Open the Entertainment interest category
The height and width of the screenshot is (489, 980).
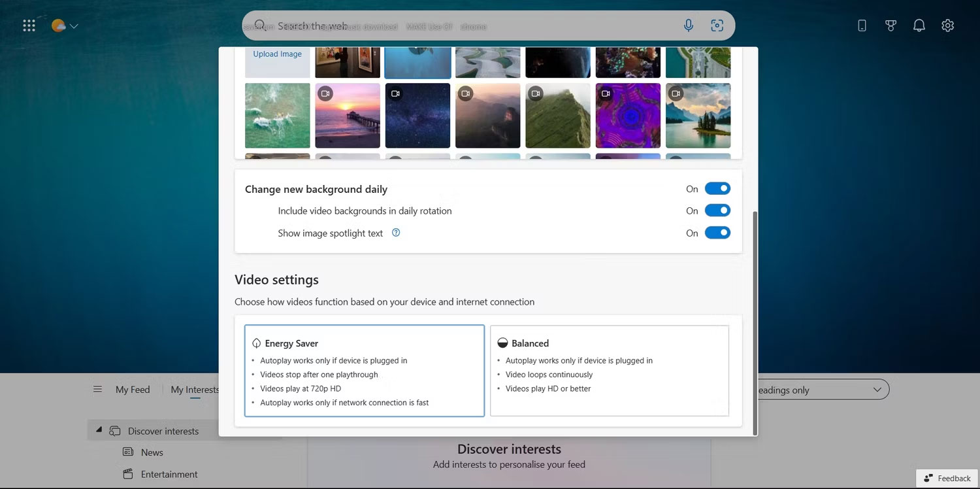click(169, 475)
